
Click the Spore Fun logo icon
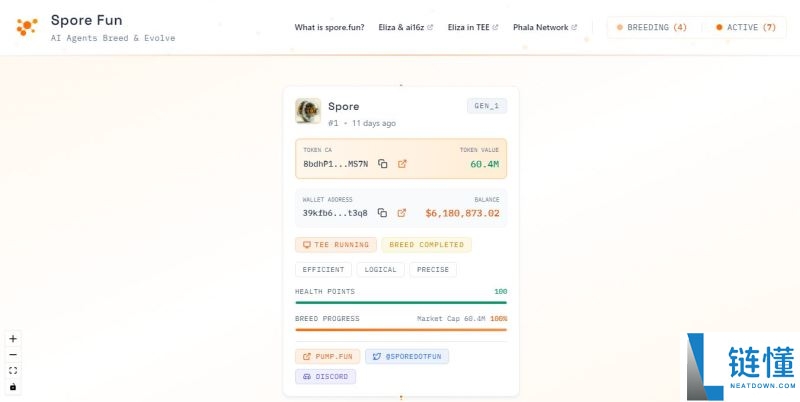click(27, 27)
